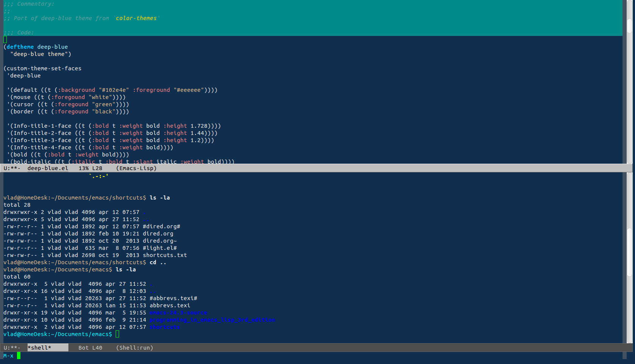
Task: Click the color-themes reference in the Commentary
Action: (136, 18)
